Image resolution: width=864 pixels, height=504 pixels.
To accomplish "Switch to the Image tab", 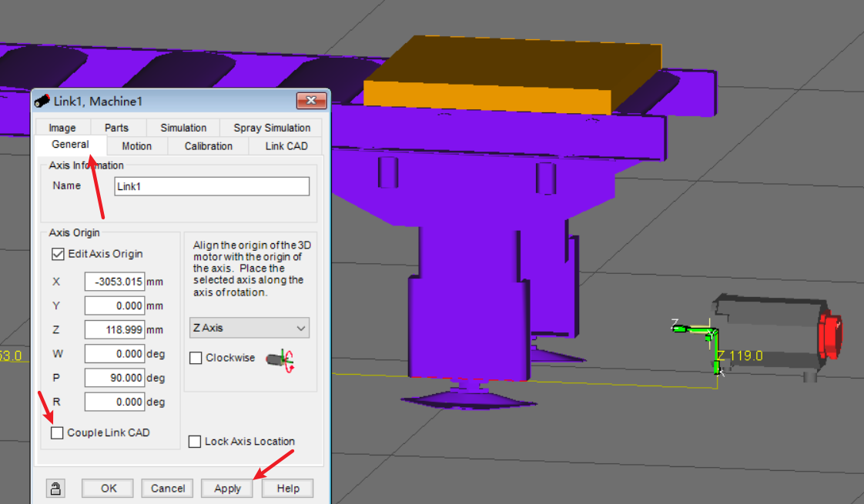I will tap(62, 128).
